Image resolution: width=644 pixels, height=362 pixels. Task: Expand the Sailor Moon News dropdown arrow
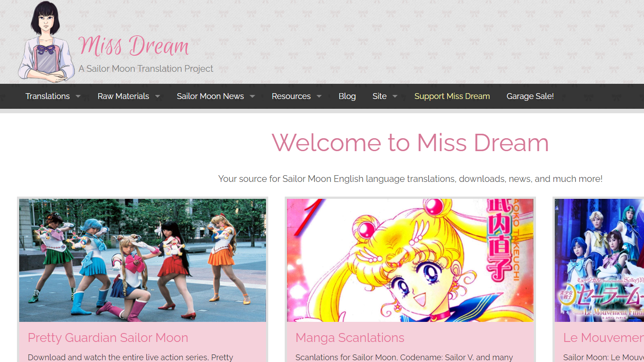point(252,96)
